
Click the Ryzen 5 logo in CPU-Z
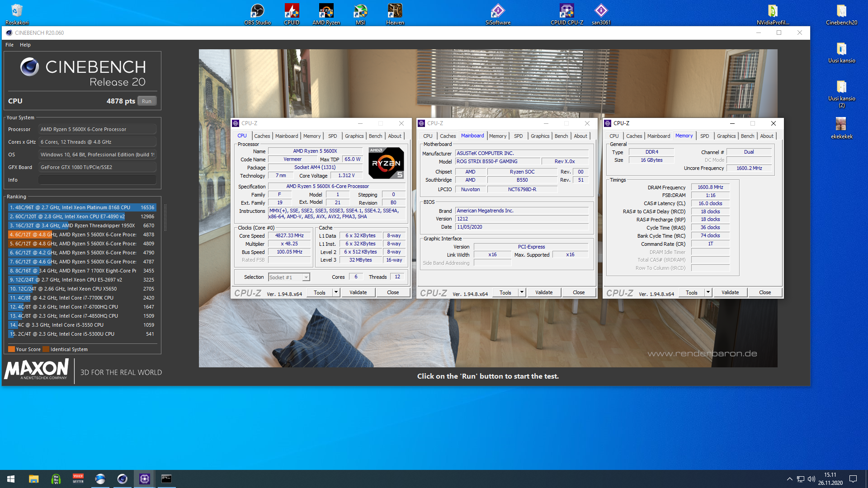tap(386, 163)
